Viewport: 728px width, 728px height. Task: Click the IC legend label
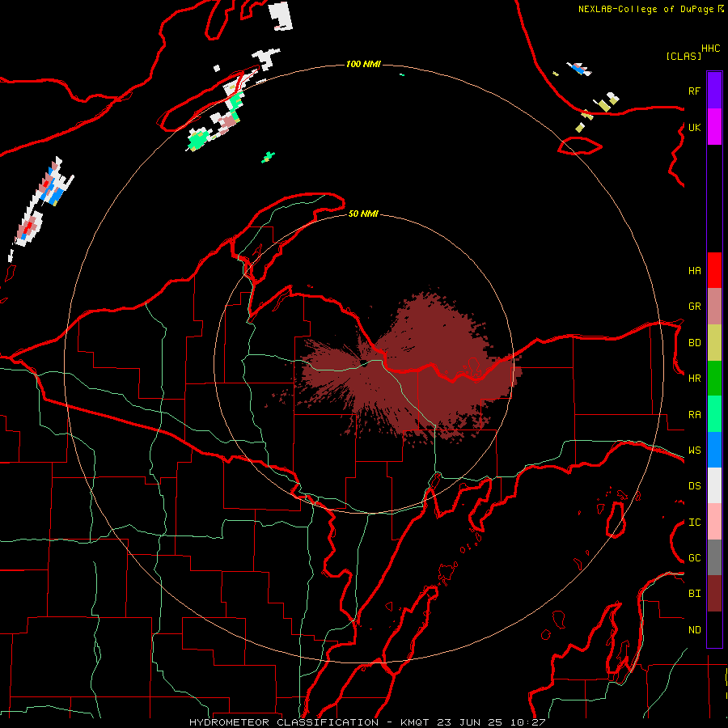coord(694,523)
